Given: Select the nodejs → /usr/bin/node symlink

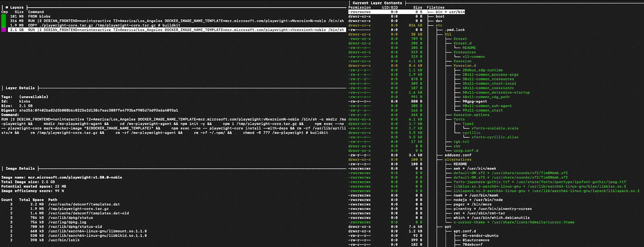Looking at the screenshot, I should (x=478, y=200).
